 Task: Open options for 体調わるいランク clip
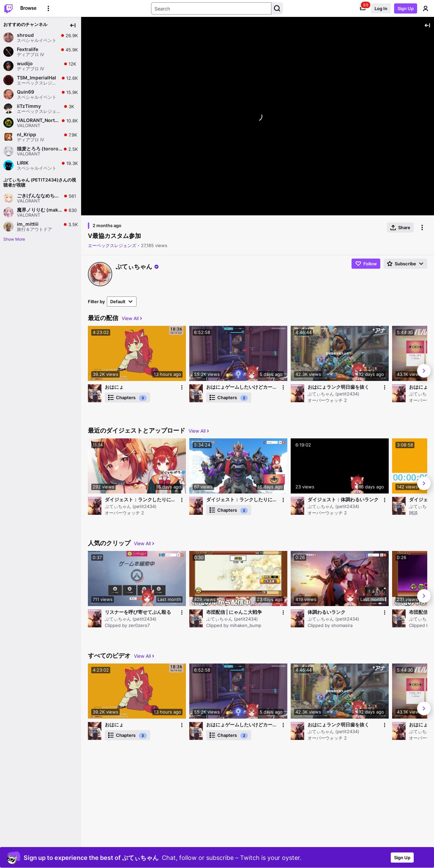(385, 612)
